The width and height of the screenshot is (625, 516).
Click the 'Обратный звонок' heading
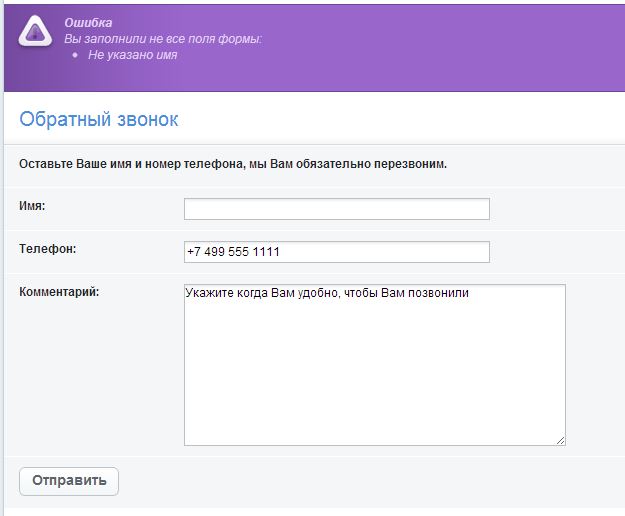(99, 119)
